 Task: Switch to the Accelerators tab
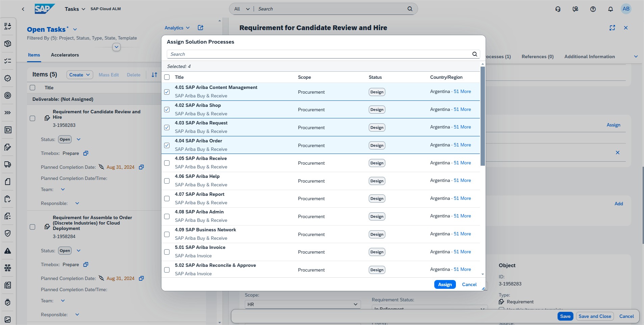[x=65, y=55]
